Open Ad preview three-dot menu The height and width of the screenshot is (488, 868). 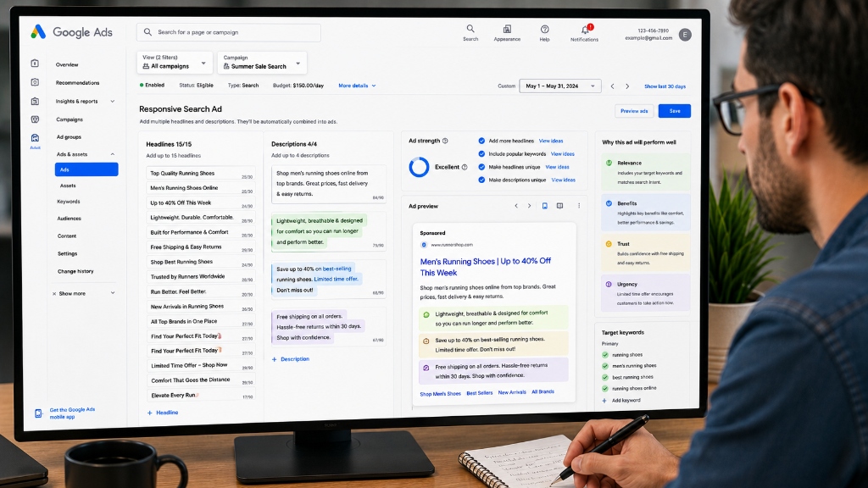tap(579, 206)
